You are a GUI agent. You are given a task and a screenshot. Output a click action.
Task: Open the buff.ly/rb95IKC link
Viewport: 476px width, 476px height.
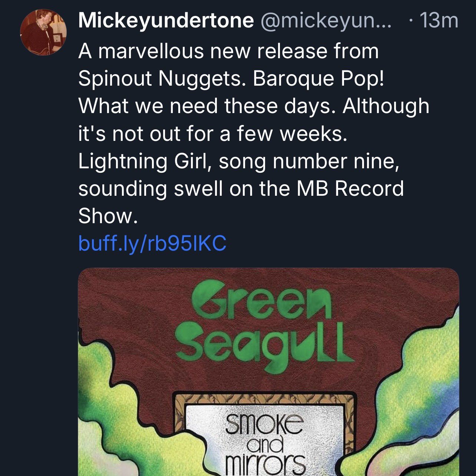[x=152, y=244]
